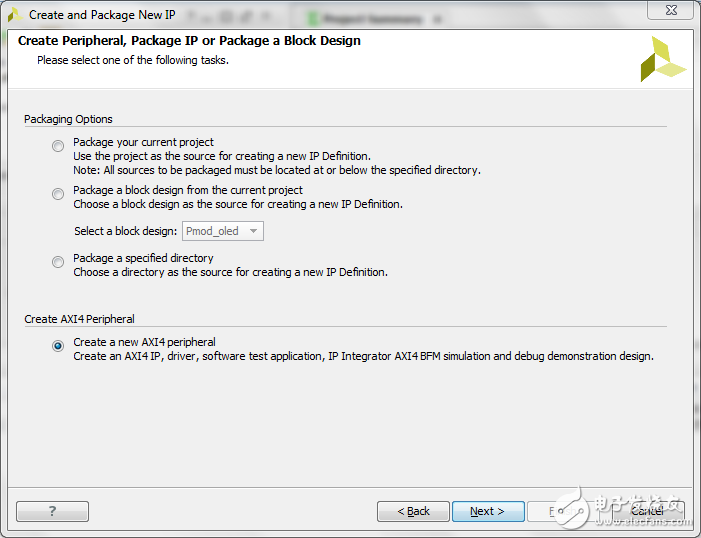Select the Package a specified directory radio button

(58, 262)
